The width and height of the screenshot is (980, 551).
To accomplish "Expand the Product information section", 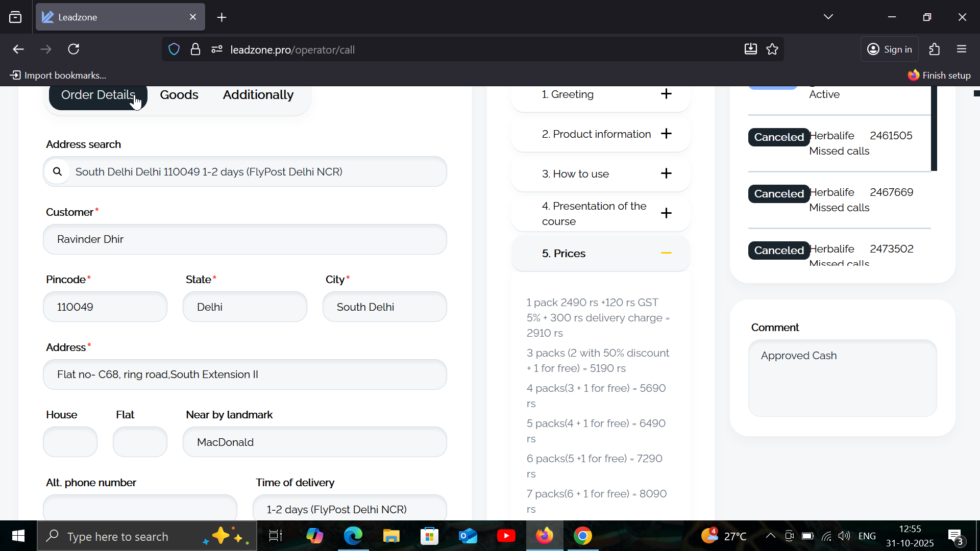I will coord(666,134).
